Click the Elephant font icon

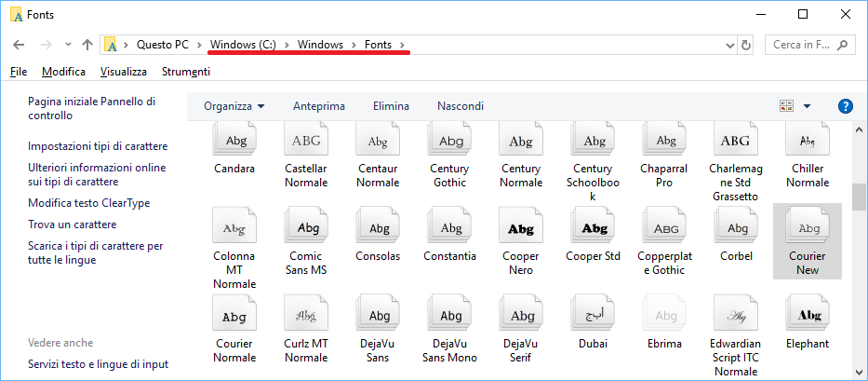point(807,316)
